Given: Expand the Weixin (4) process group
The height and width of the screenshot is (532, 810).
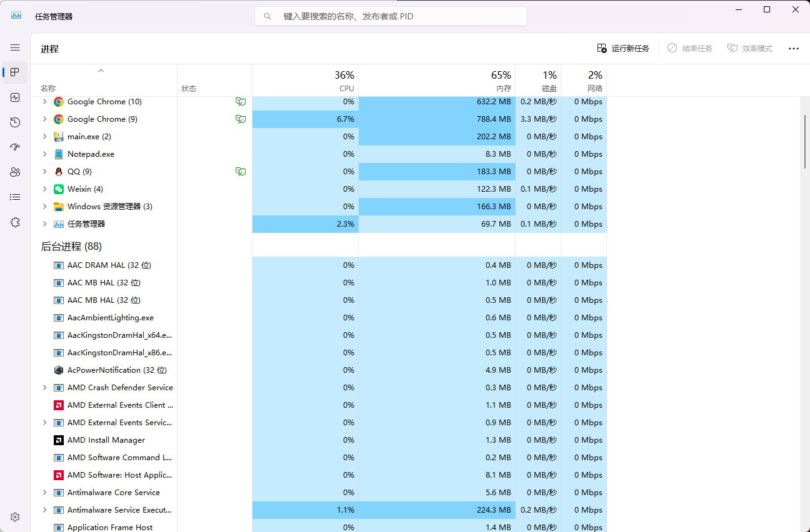Looking at the screenshot, I should point(44,189).
